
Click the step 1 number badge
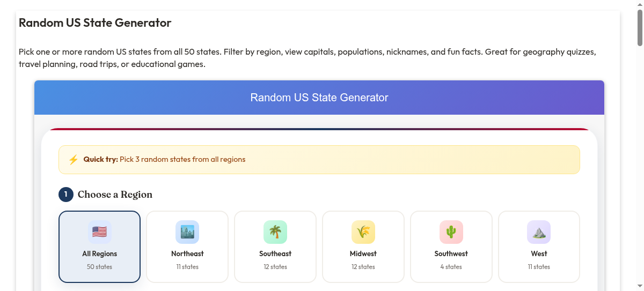coord(66,195)
